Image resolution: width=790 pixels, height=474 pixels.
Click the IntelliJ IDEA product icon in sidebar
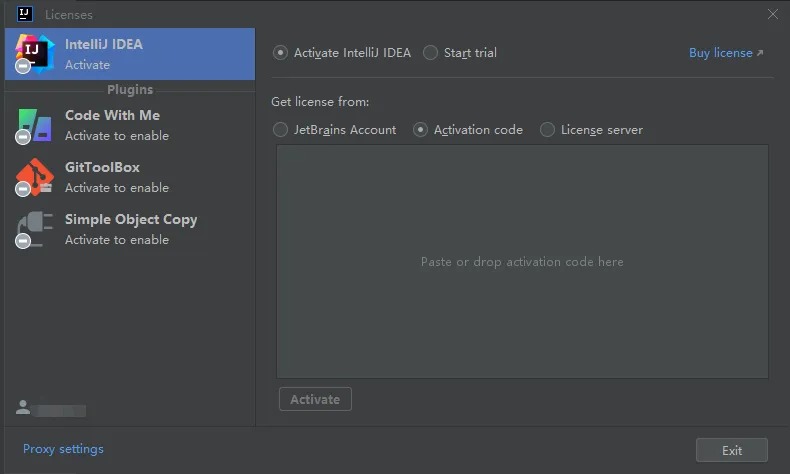point(33,54)
